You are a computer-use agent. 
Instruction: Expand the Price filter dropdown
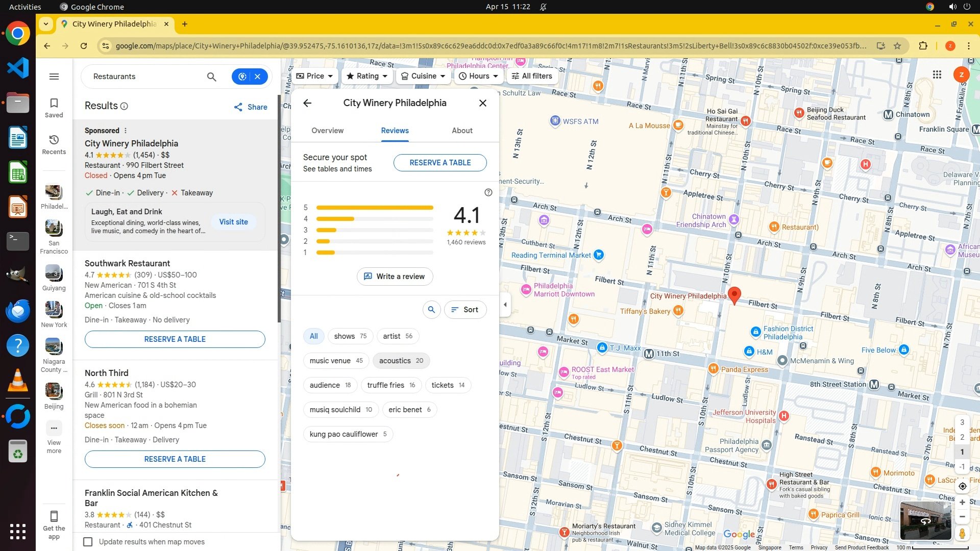pyautogui.click(x=314, y=76)
